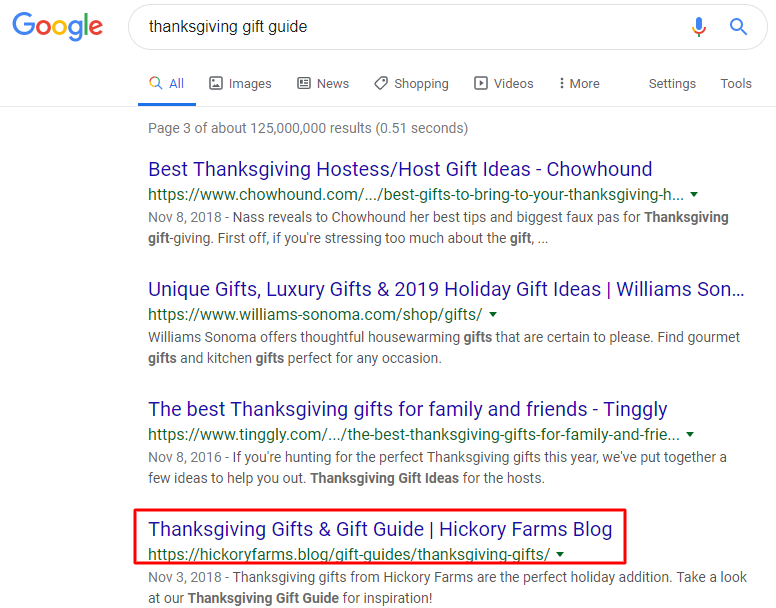Screen dimensions: 776x608
Task: Activate voice search microphone icon
Action: click(x=699, y=27)
